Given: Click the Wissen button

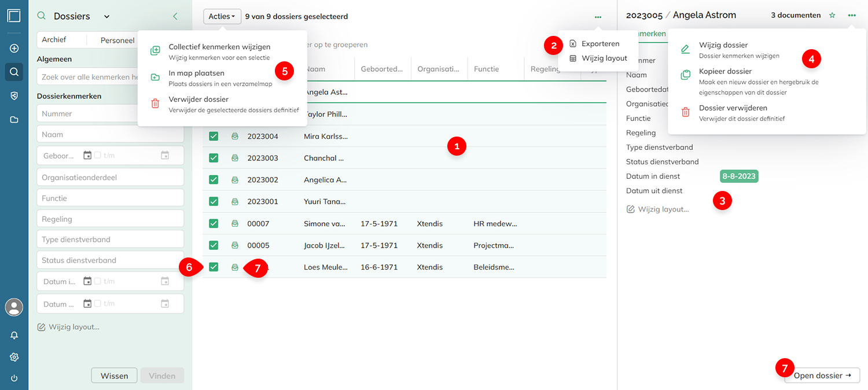Looking at the screenshot, I should point(114,376).
